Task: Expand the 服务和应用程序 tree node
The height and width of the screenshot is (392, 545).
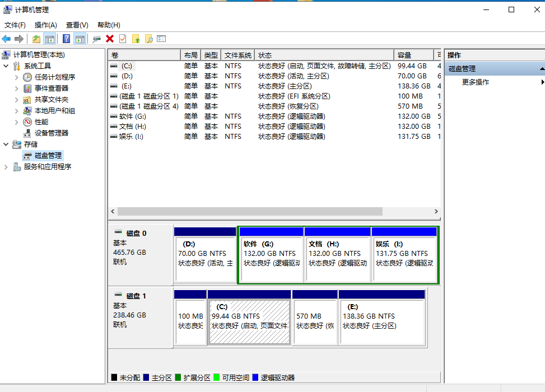Action: pos(6,167)
